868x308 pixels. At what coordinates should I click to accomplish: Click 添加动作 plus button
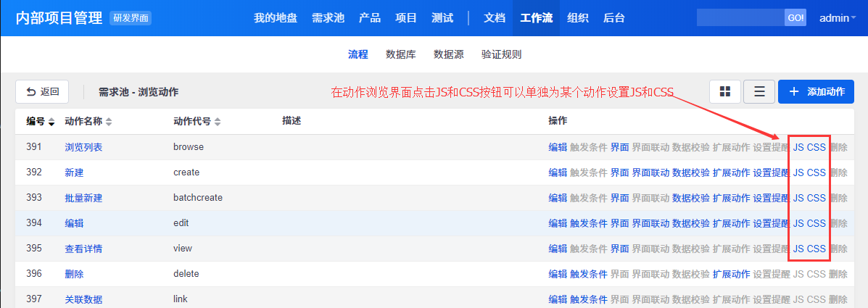point(816,92)
